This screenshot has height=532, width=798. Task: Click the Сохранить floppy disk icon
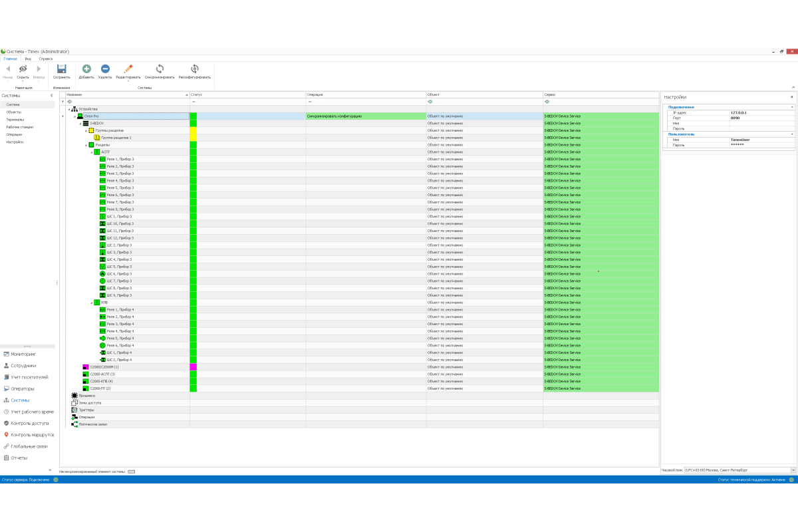click(x=61, y=68)
